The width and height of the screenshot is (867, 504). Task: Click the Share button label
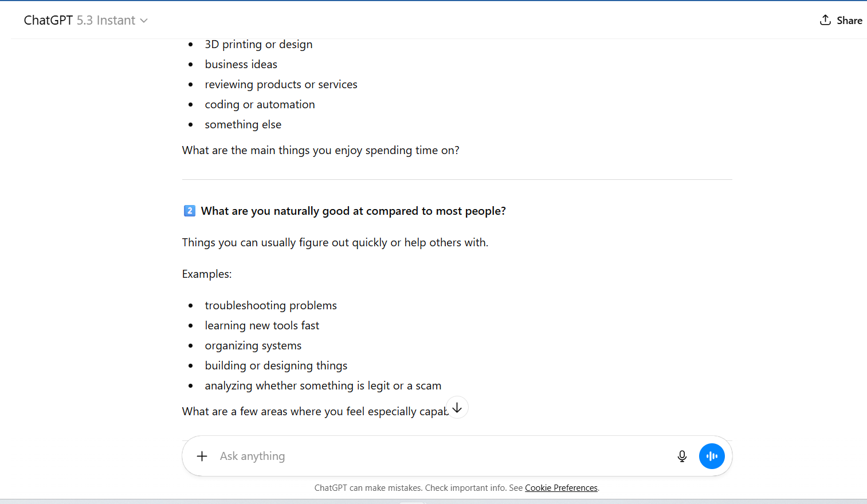click(849, 21)
